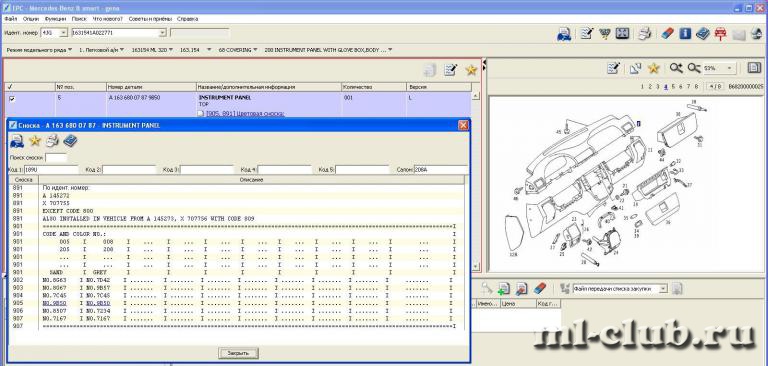Viewport: 768px width, 366px height.
Task: Click the shopping cart icon in main toolbar
Action: point(605,33)
